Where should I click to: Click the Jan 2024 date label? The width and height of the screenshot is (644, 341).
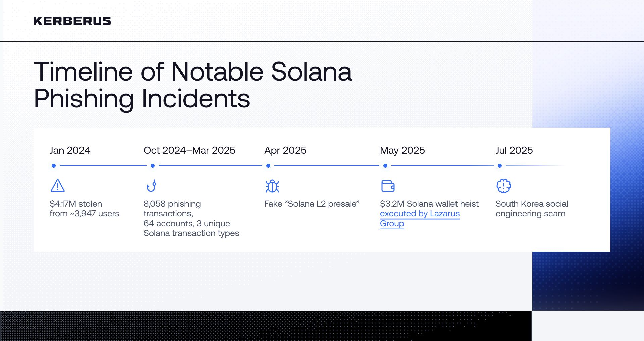click(70, 150)
